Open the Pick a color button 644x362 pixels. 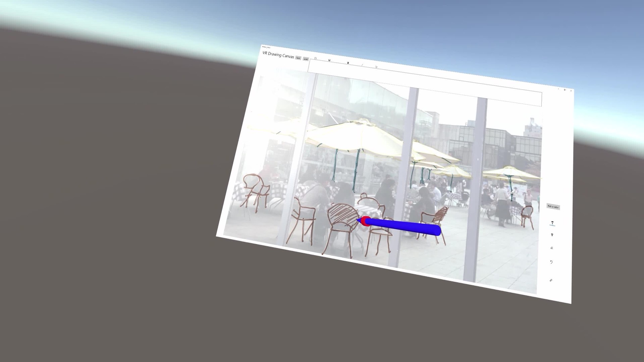coord(553,206)
